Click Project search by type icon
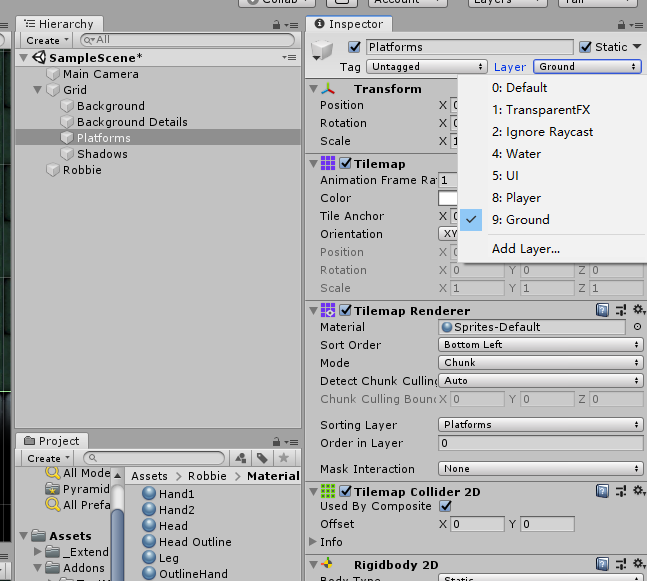647x581 pixels. (x=241, y=458)
